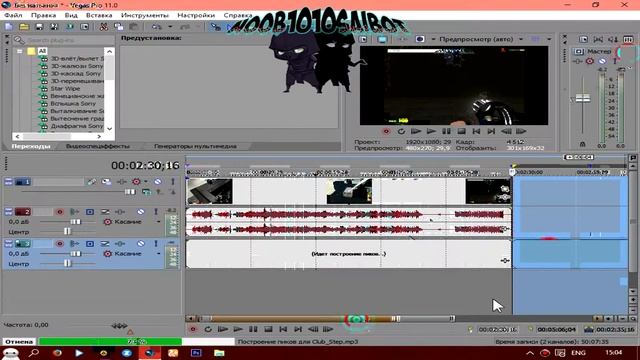
Task: Open the Undo history dropdown arrow
Action: coord(170,27)
